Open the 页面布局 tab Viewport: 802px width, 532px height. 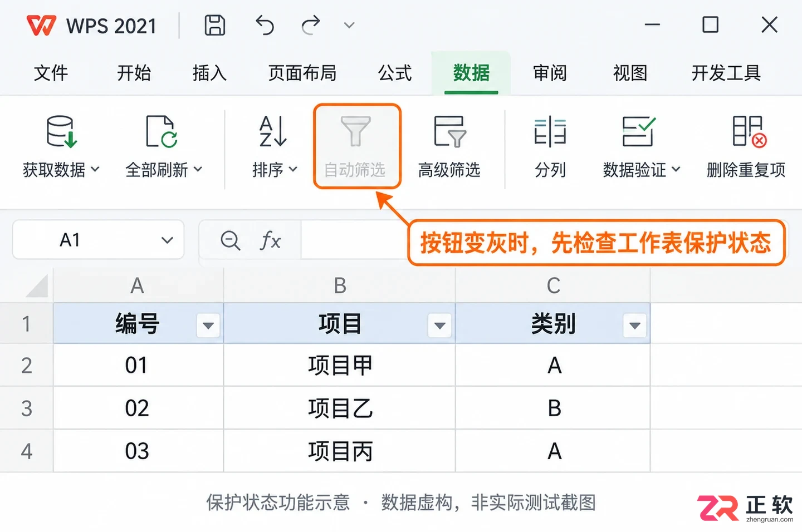[302, 73]
